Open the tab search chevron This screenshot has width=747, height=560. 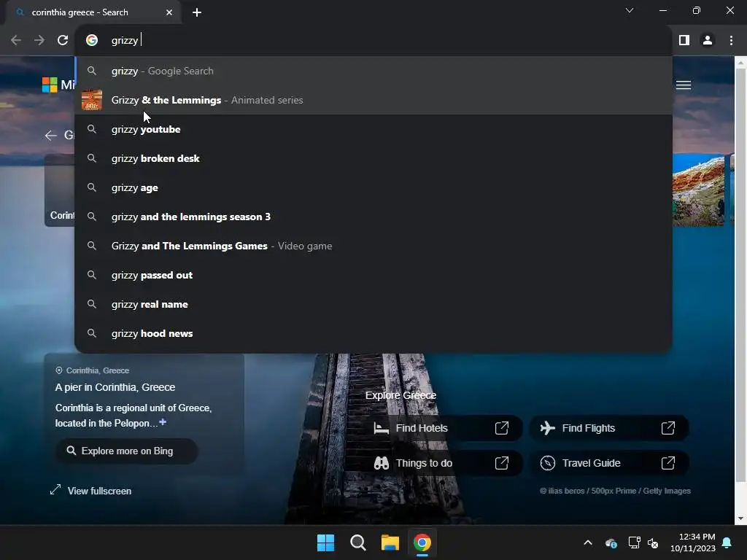630,10
